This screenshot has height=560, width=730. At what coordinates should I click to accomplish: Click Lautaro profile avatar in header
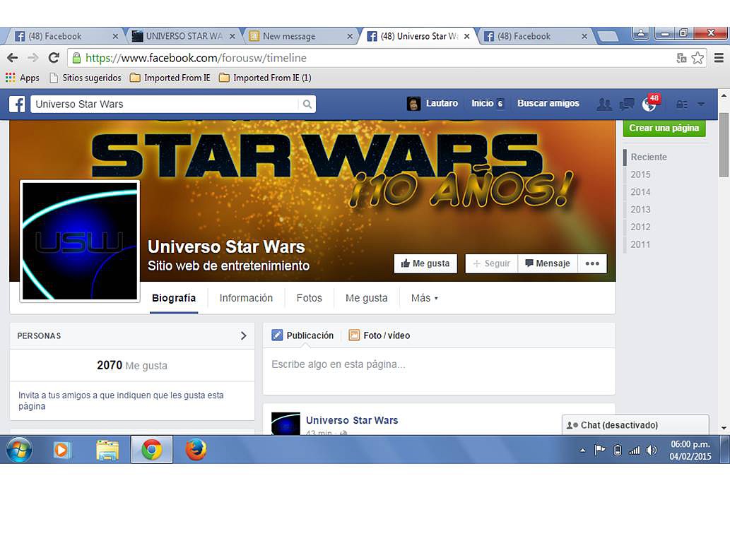(x=413, y=104)
